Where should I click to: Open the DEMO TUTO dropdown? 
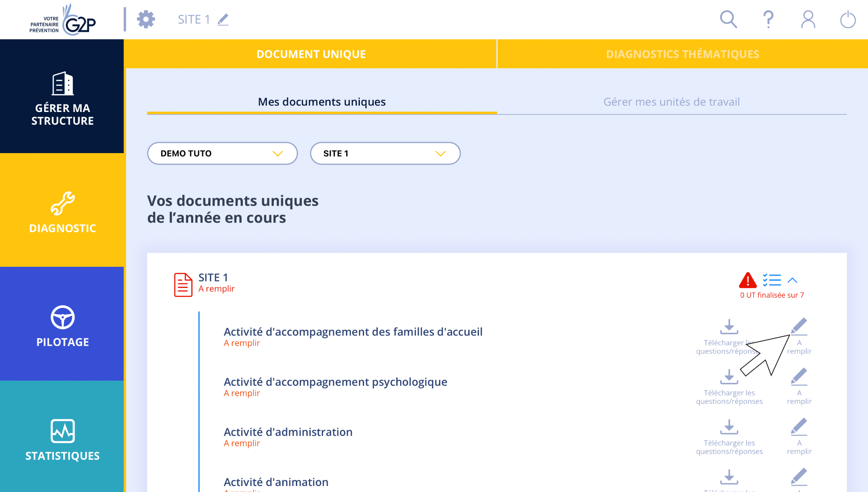pos(222,153)
